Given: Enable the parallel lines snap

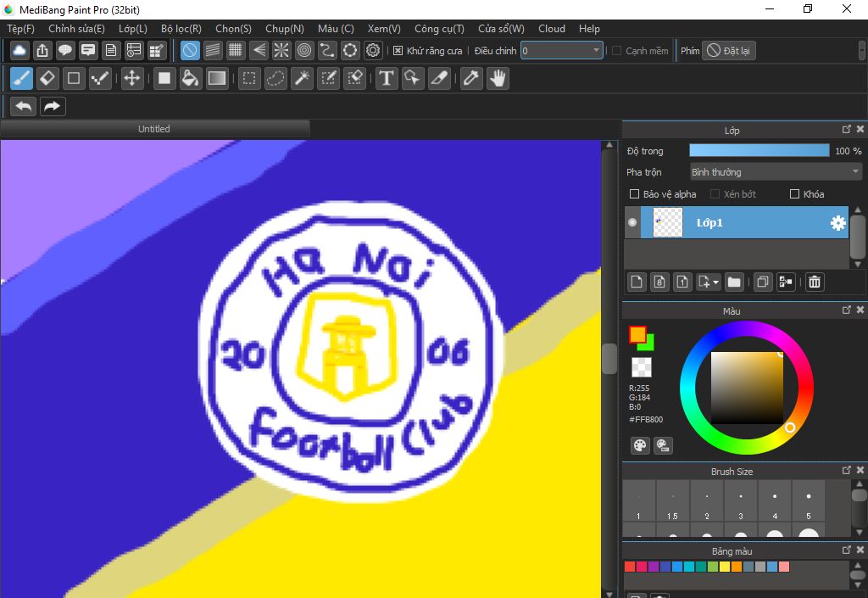Looking at the screenshot, I should [213, 50].
